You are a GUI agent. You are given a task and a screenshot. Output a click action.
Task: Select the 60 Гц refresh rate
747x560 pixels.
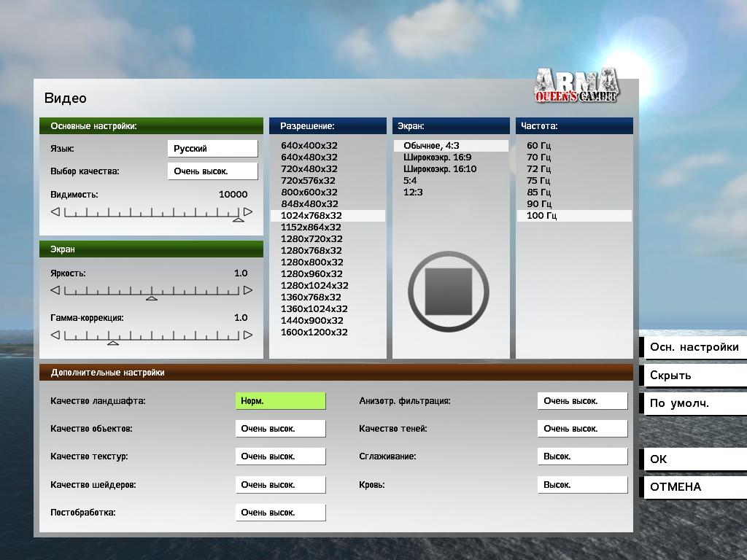coord(538,146)
